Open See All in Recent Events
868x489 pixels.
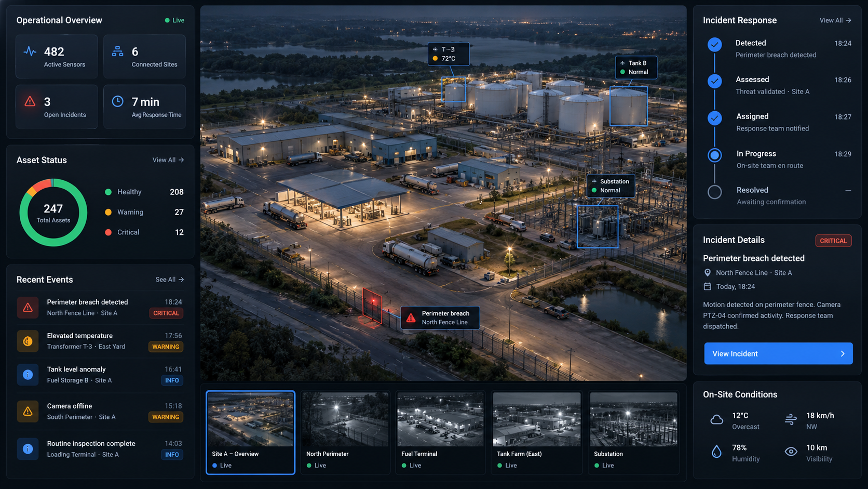(170, 280)
